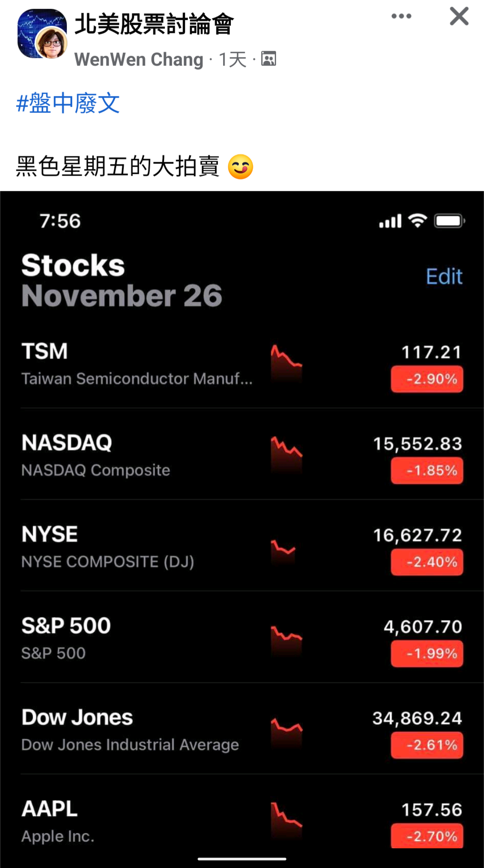This screenshot has height=868, width=484.
Task: Open the #盤中廢文 hashtag
Action: (x=68, y=103)
